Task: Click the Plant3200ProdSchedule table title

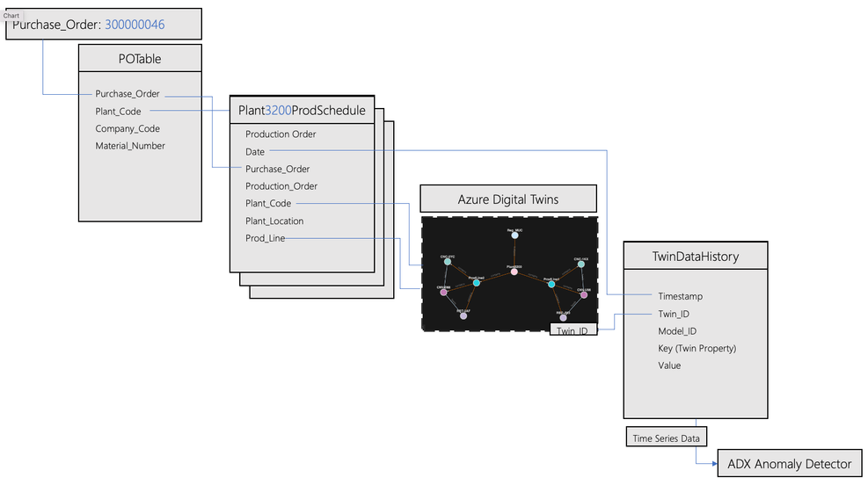Action: [303, 110]
